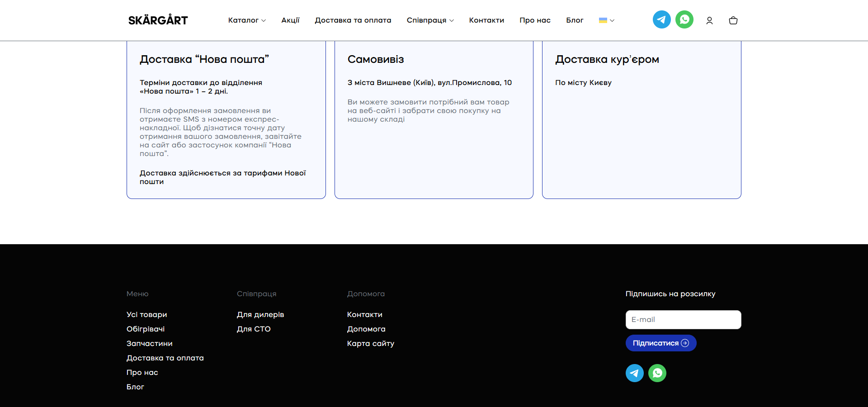
Task: Go to Акції in header
Action: (x=290, y=20)
